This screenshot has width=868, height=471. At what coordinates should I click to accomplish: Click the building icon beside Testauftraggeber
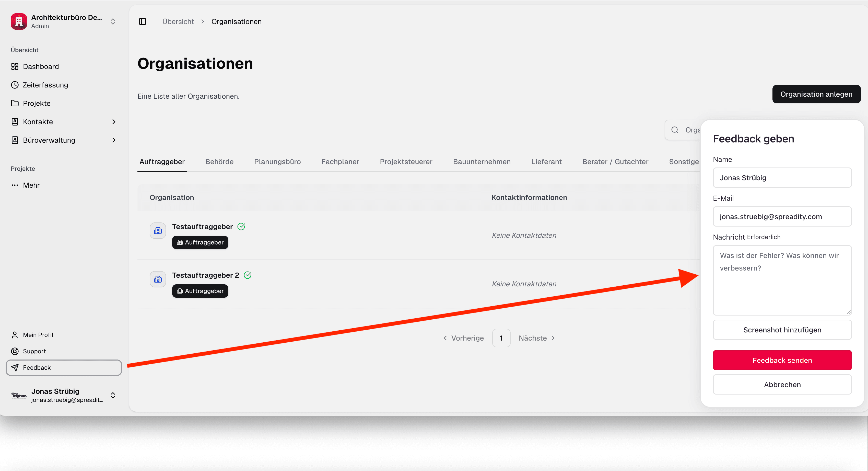pyautogui.click(x=158, y=231)
